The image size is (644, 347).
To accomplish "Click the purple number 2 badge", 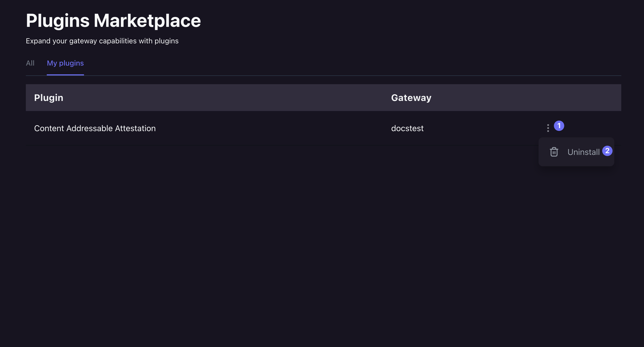I will coord(607,151).
